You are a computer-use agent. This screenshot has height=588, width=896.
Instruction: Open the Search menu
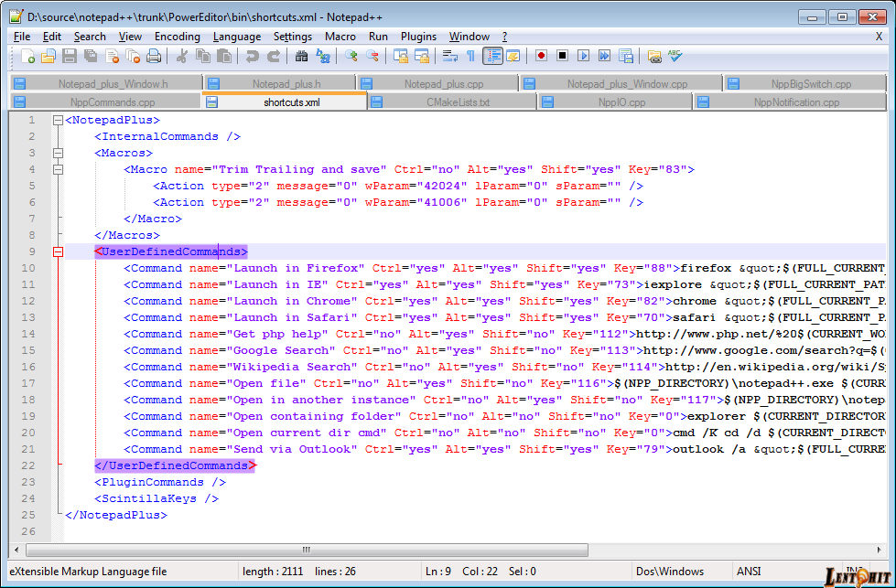(x=90, y=37)
